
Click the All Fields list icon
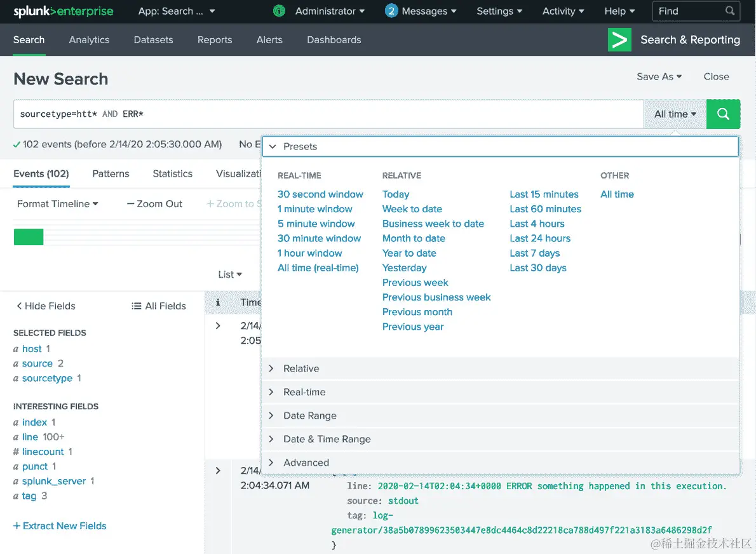[136, 306]
